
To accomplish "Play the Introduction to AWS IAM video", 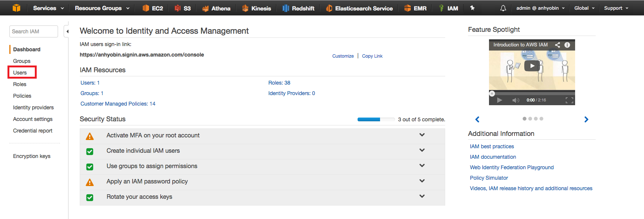I will pos(532,66).
